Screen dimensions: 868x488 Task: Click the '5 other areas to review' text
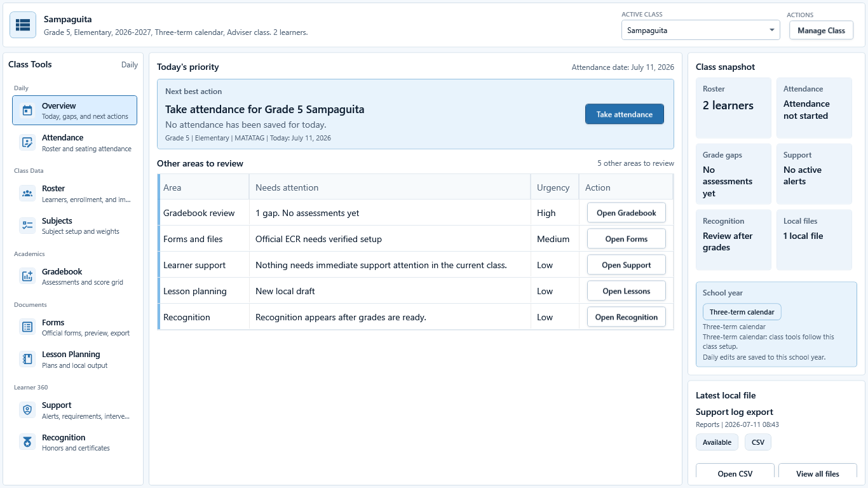[x=635, y=163]
